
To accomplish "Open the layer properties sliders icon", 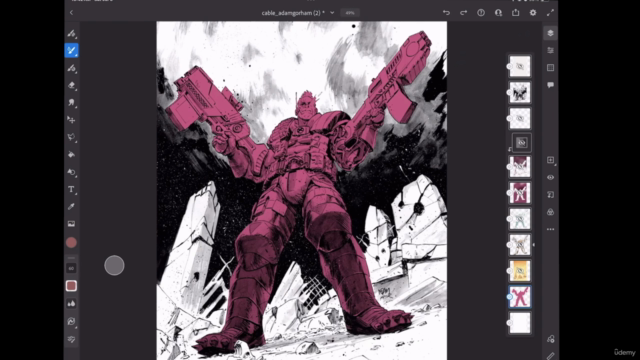I will click(x=550, y=50).
